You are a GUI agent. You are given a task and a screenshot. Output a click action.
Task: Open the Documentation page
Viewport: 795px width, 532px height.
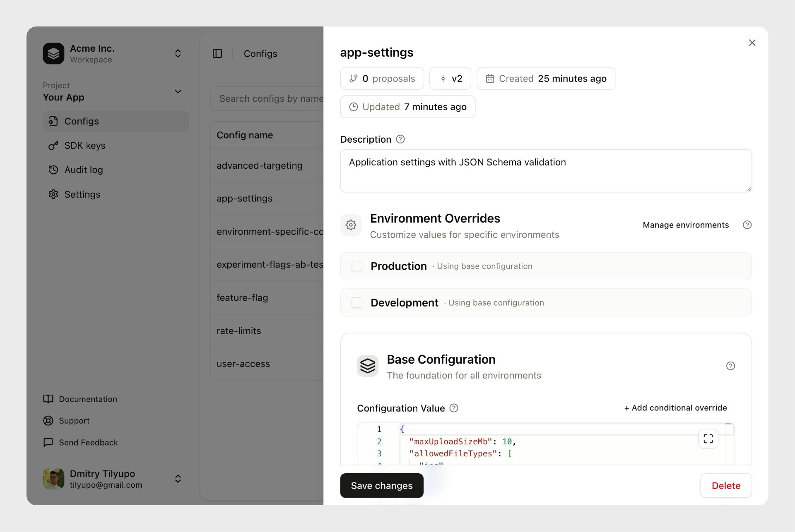[x=87, y=399]
